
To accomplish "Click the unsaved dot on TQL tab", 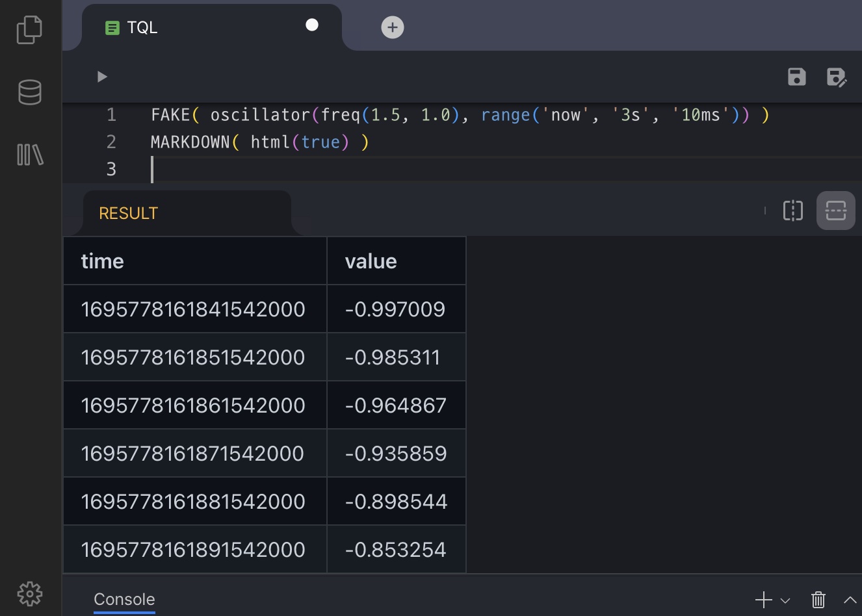I will coord(312,25).
